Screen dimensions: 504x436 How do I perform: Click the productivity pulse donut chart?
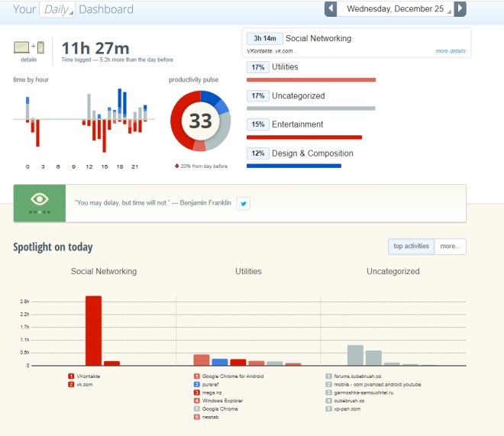200,121
